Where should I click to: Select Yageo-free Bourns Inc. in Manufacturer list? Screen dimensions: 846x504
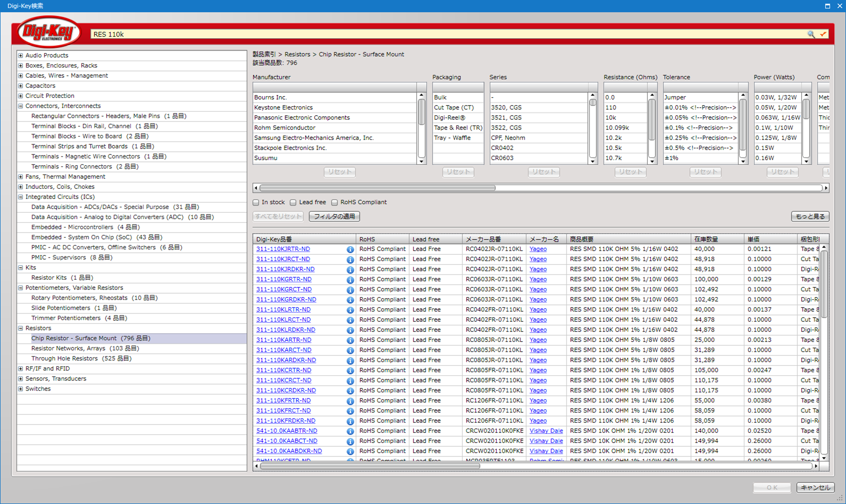pyautogui.click(x=335, y=97)
